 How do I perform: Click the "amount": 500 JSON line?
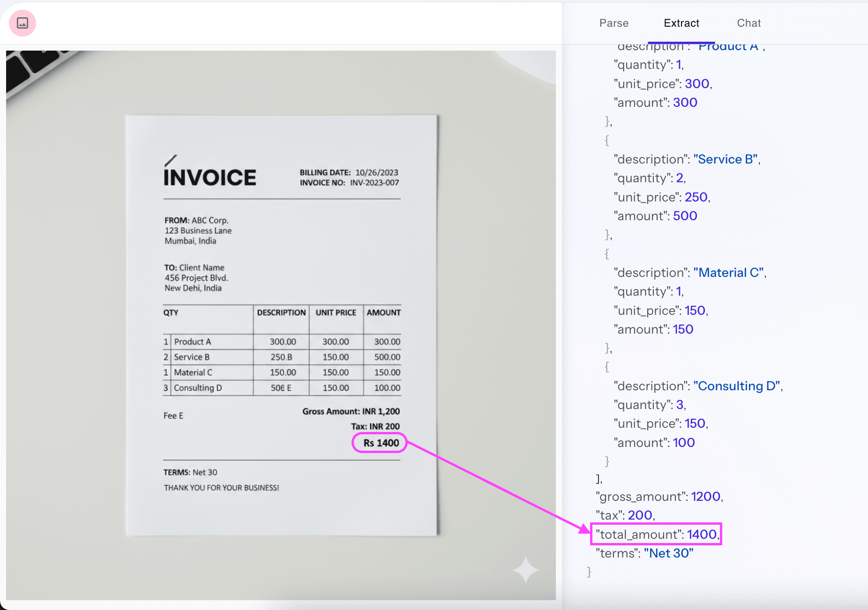click(x=656, y=216)
